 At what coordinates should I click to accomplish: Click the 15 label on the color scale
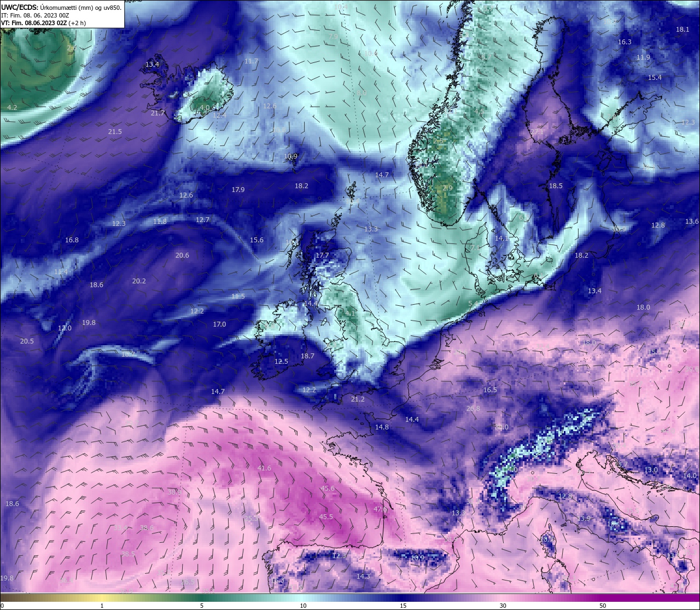[x=402, y=606]
